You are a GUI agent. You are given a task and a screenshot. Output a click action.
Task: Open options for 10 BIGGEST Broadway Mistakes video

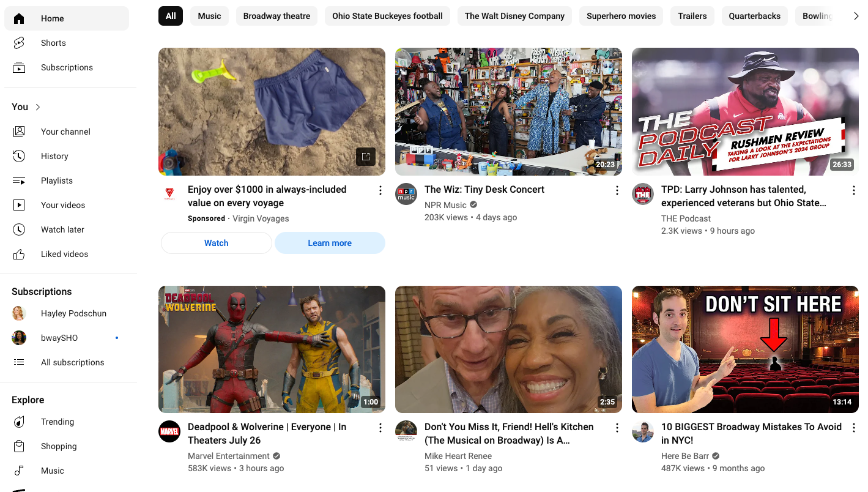coord(853,428)
